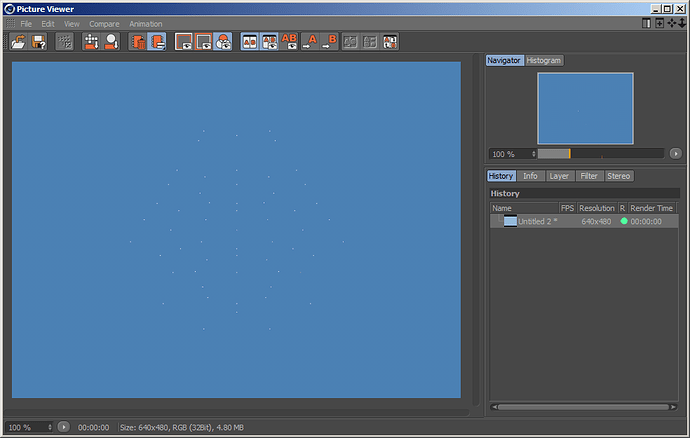Viewport: 690px width, 438px height.
Task: Click the Save As disk icon
Action: 39,42
